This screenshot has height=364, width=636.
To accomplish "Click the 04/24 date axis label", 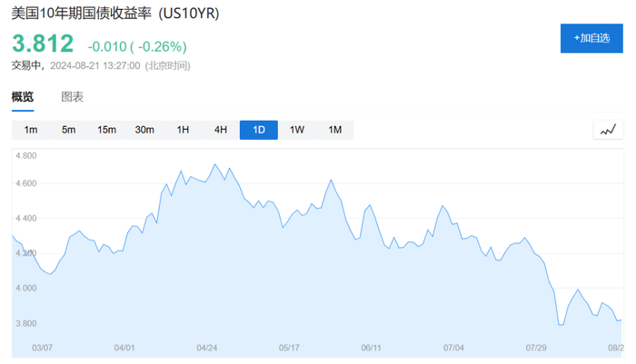I will [207, 348].
